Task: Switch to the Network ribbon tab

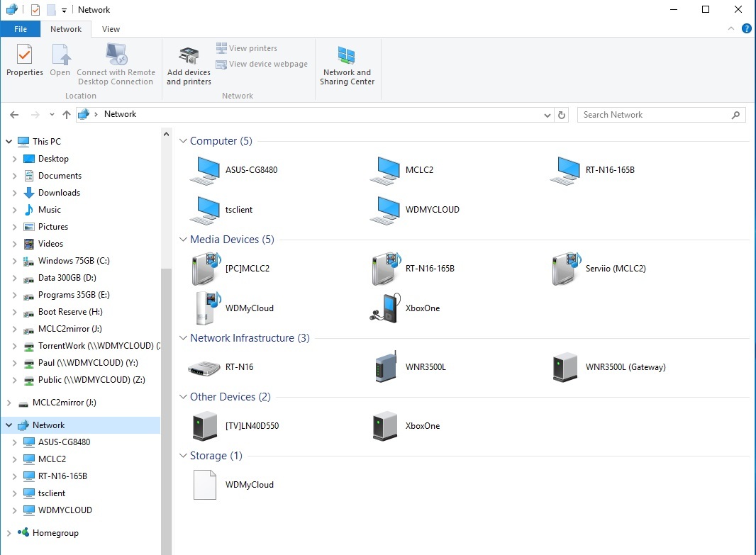Action: coord(66,29)
